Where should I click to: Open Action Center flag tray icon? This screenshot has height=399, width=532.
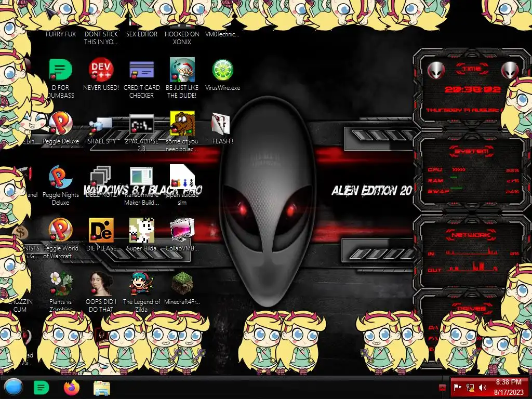(x=457, y=387)
